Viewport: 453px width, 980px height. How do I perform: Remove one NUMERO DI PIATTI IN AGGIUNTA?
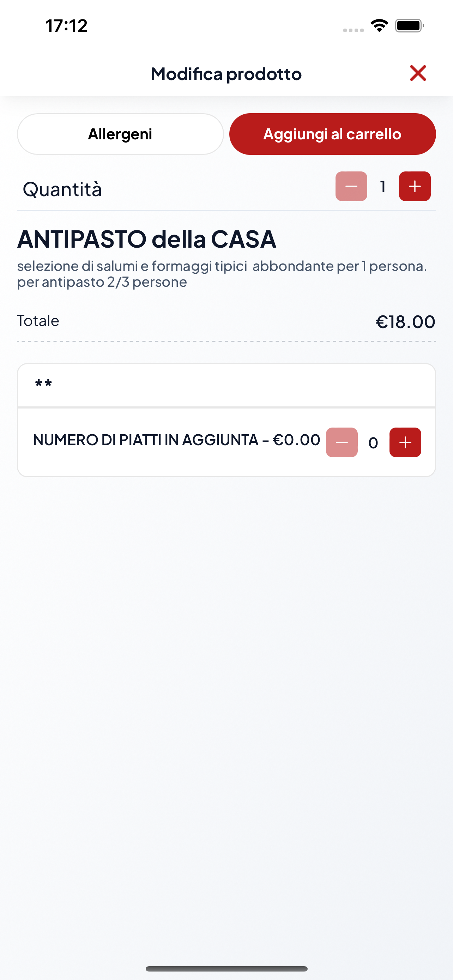342,442
